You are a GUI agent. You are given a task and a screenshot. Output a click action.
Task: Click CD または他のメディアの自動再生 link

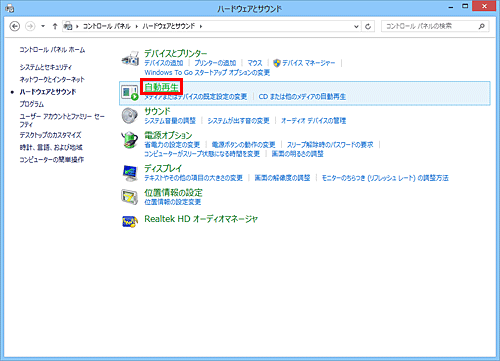tap(302, 97)
